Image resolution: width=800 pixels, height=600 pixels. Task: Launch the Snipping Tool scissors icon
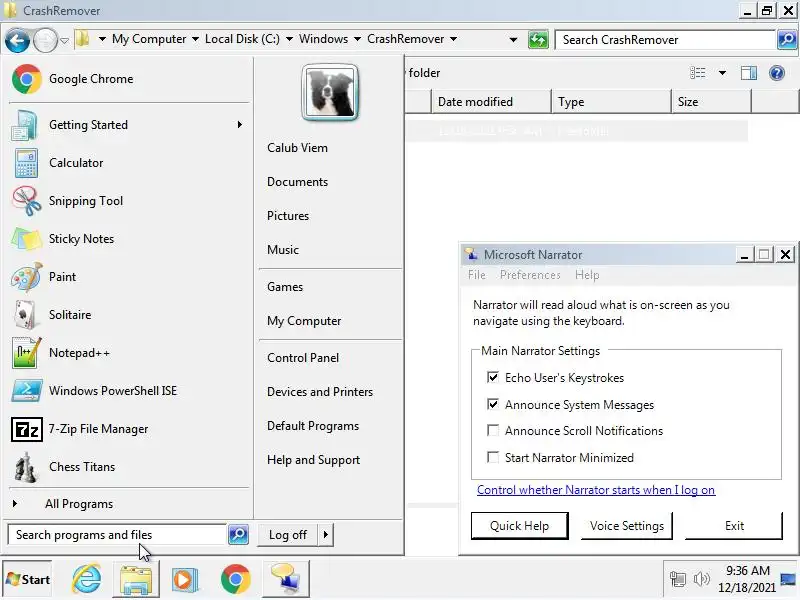(26, 201)
